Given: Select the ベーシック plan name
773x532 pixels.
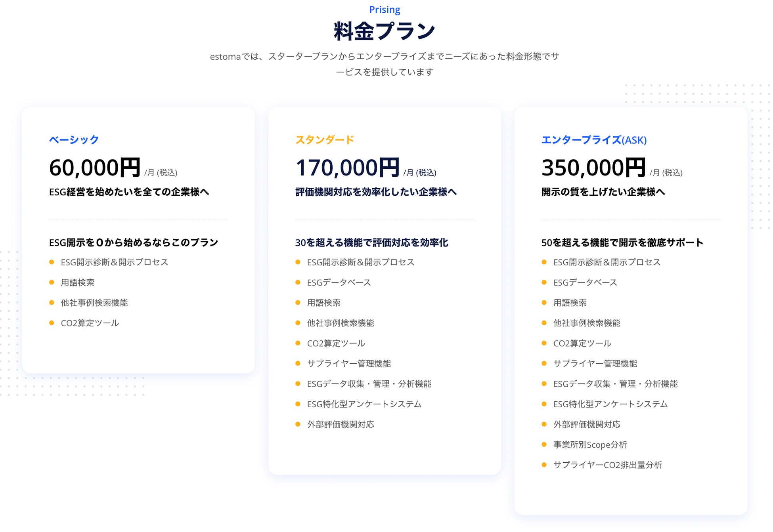Looking at the screenshot, I should tap(74, 140).
